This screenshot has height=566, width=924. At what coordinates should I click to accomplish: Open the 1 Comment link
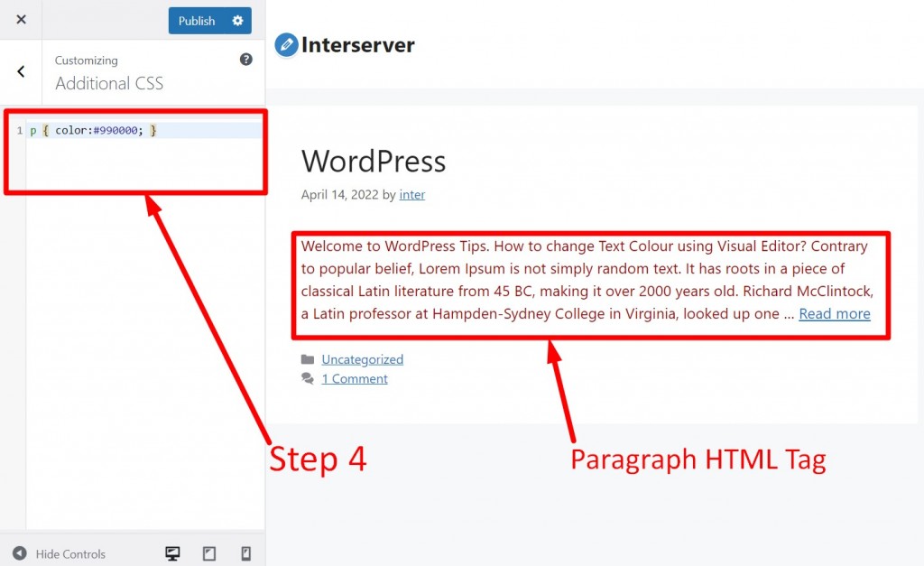pyautogui.click(x=354, y=378)
